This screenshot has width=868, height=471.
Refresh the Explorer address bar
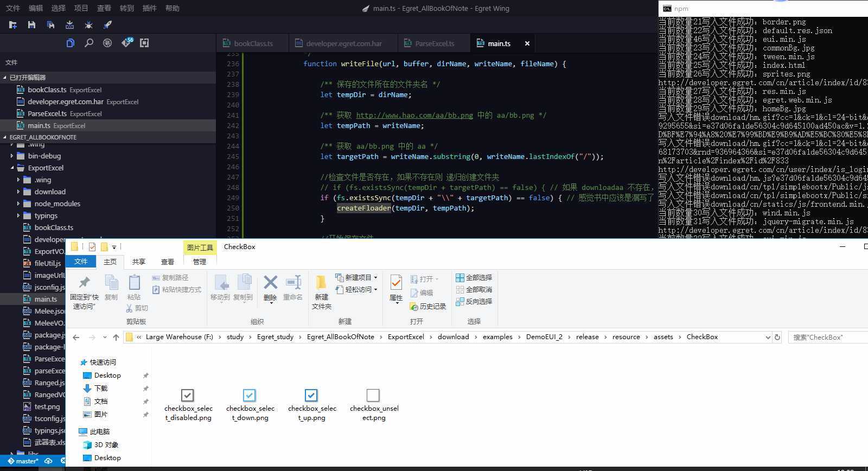(777, 337)
